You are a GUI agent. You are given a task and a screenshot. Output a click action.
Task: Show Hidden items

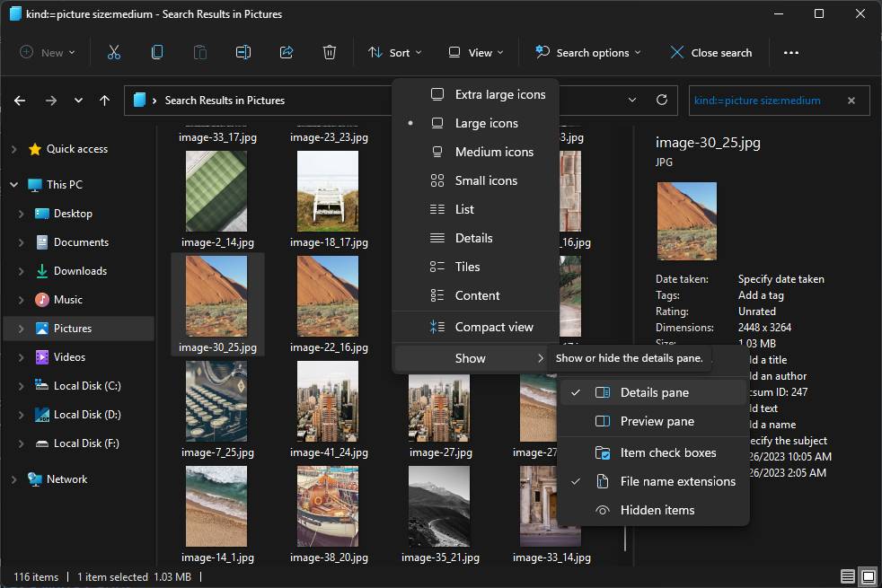(x=657, y=510)
